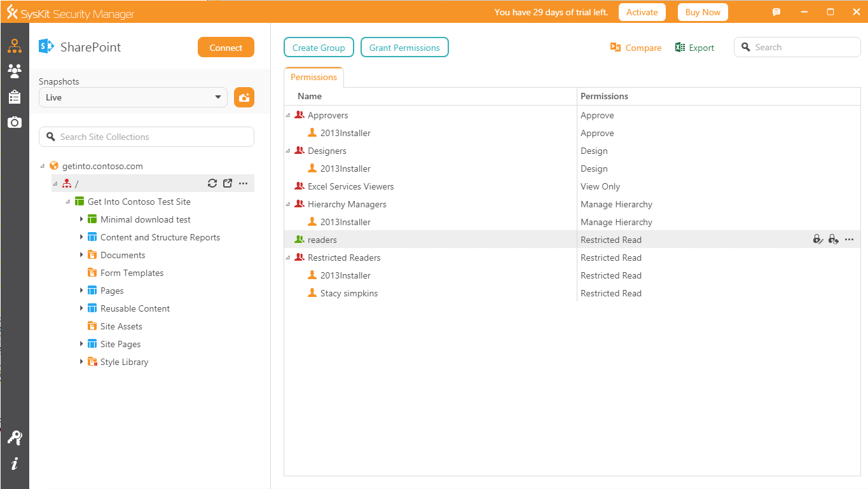Open the Snapshots Live dropdown
The width and height of the screenshot is (868, 489).
[x=133, y=97]
